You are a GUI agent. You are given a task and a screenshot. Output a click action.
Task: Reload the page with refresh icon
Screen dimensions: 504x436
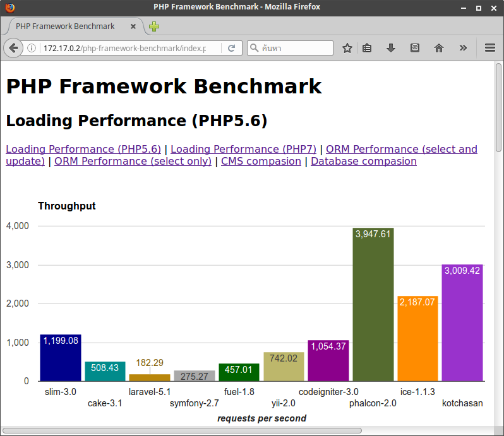pyautogui.click(x=231, y=48)
